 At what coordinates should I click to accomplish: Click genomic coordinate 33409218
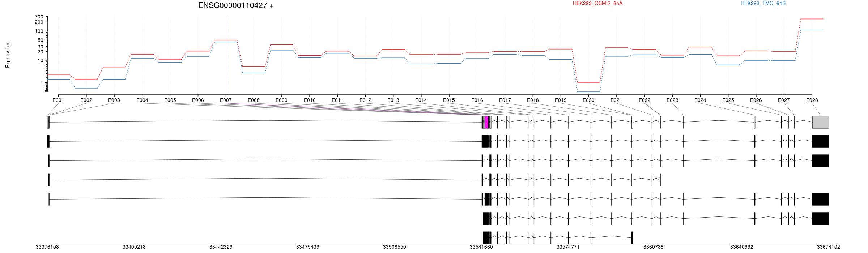(134, 247)
